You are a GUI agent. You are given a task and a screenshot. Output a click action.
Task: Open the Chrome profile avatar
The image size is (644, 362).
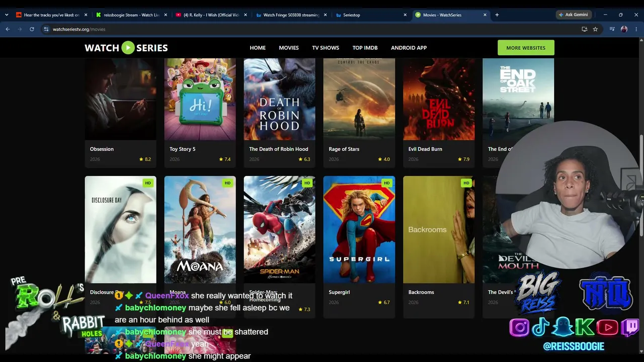(624, 29)
